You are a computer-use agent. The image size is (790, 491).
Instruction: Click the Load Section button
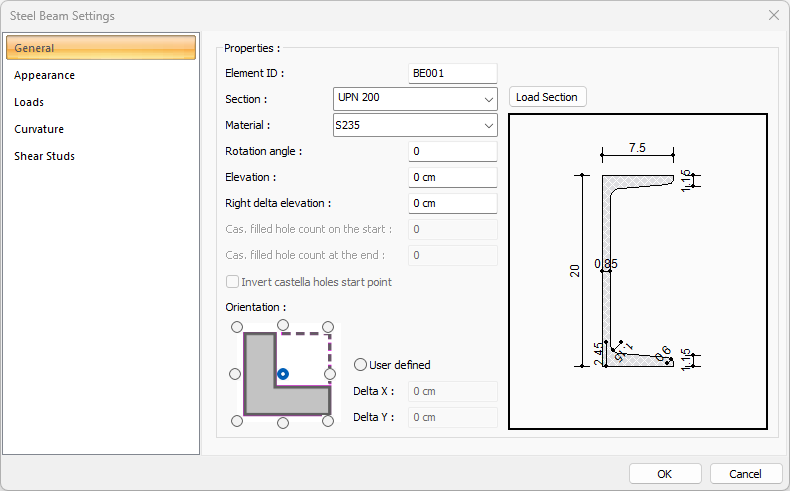click(x=547, y=97)
